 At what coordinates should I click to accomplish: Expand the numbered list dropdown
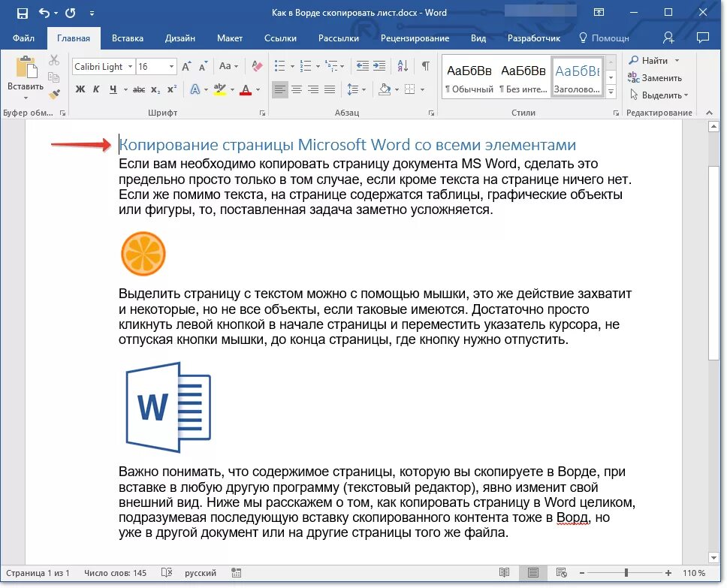coord(318,66)
